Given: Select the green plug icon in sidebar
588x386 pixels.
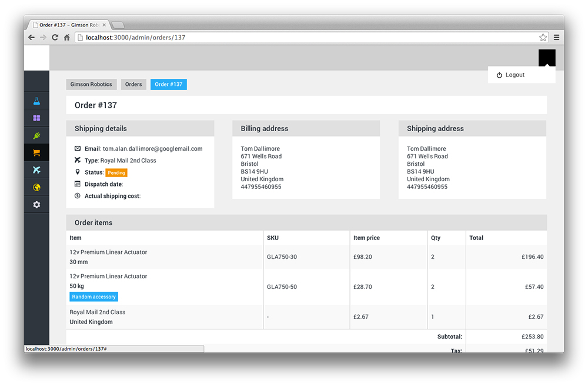Looking at the screenshot, I should [x=36, y=135].
